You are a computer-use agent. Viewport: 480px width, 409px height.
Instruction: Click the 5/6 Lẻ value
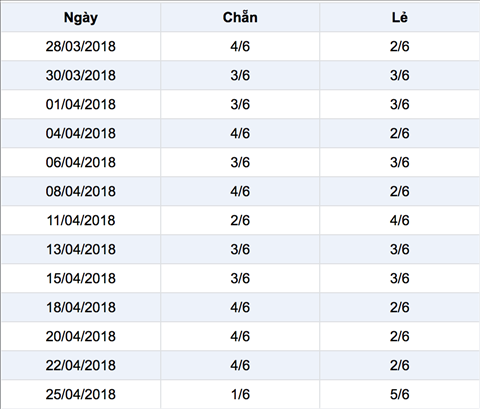click(400, 394)
